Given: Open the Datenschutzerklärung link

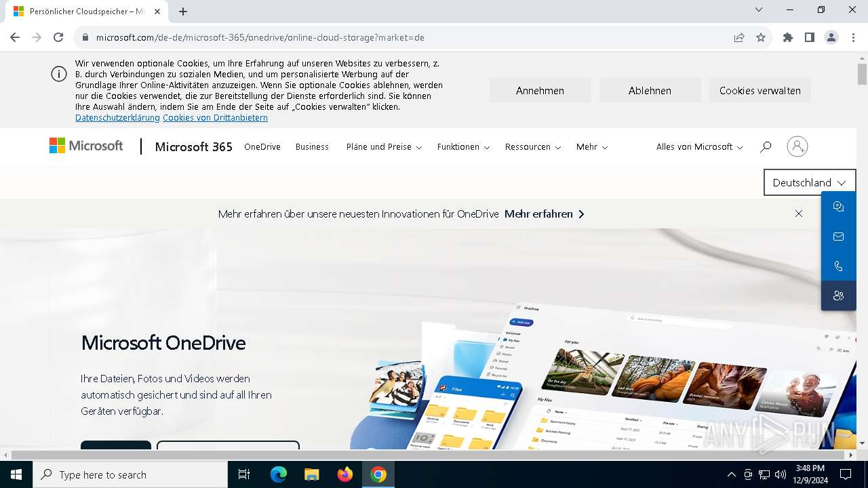Looking at the screenshot, I should (x=117, y=117).
